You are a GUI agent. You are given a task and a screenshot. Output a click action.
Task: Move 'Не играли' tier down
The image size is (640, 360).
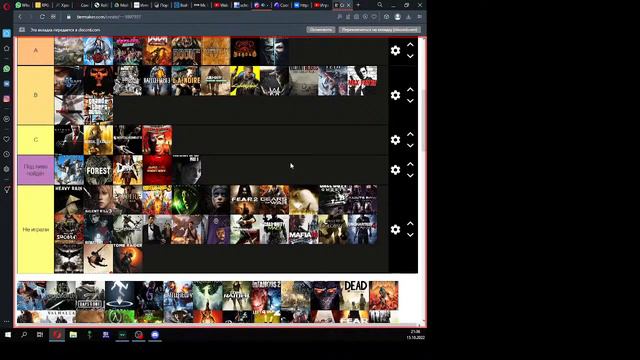point(410,235)
